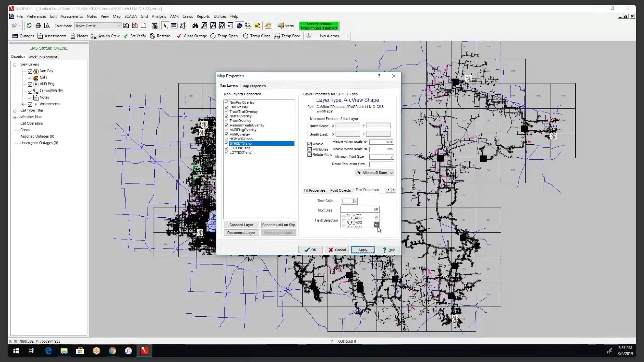Toggle the Attributes checkbox in Layer Properties

pos(310,149)
